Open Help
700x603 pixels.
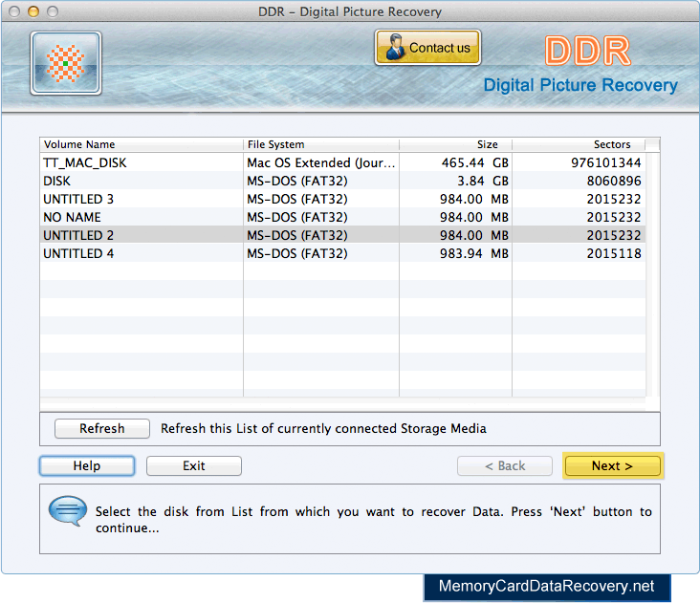pyautogui.click(x=87, y=465)
